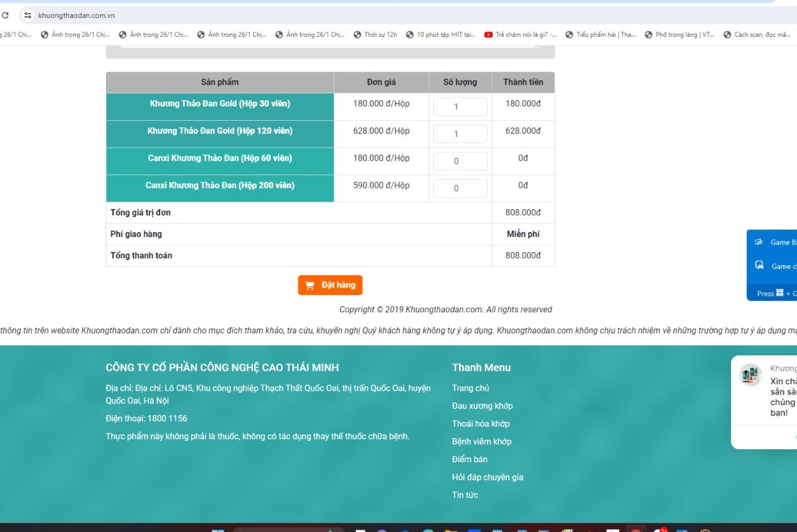The image size is (797, 532).
Task: Click the phone number 'Điện thoại: 1800 1156'
Action: click(x=146, y=419)
